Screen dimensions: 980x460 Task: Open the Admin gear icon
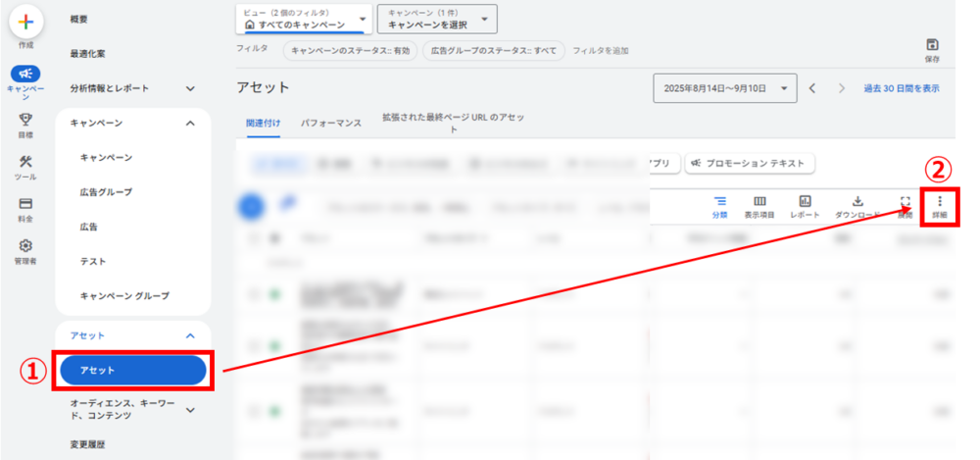click(x=25, y=246)
